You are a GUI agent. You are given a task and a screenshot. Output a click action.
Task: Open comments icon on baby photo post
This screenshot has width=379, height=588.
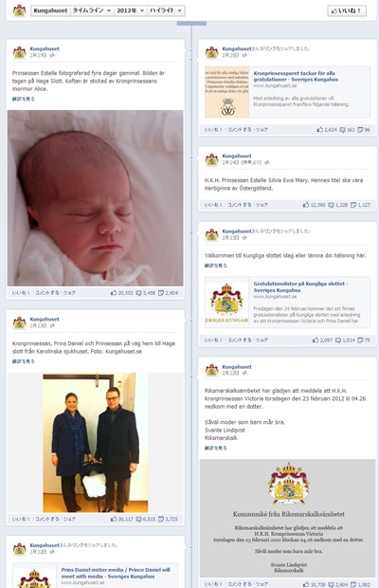click(x=138, y=293)
